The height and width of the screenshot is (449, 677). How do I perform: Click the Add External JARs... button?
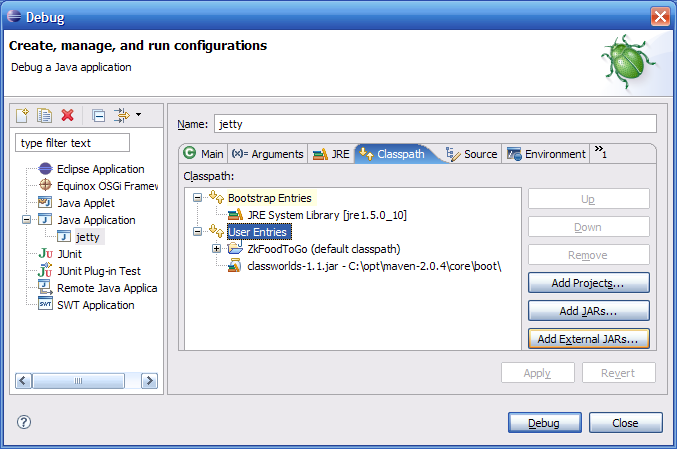coord(588,339)
